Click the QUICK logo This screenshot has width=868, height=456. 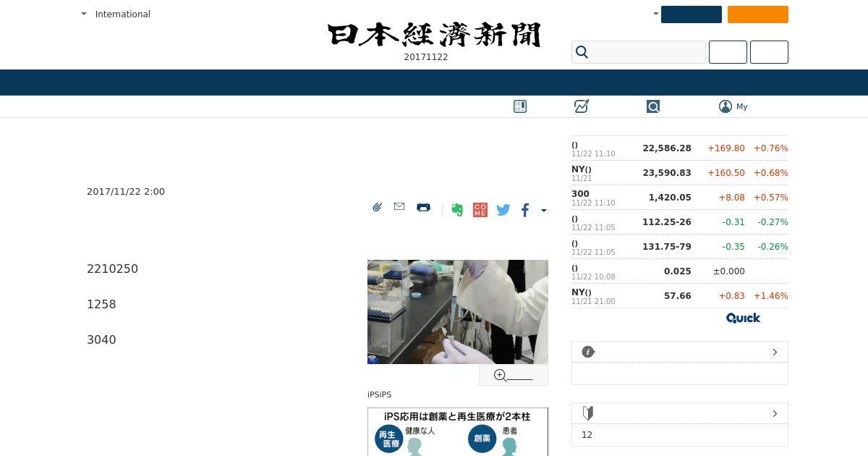click(x=744, y=318)
